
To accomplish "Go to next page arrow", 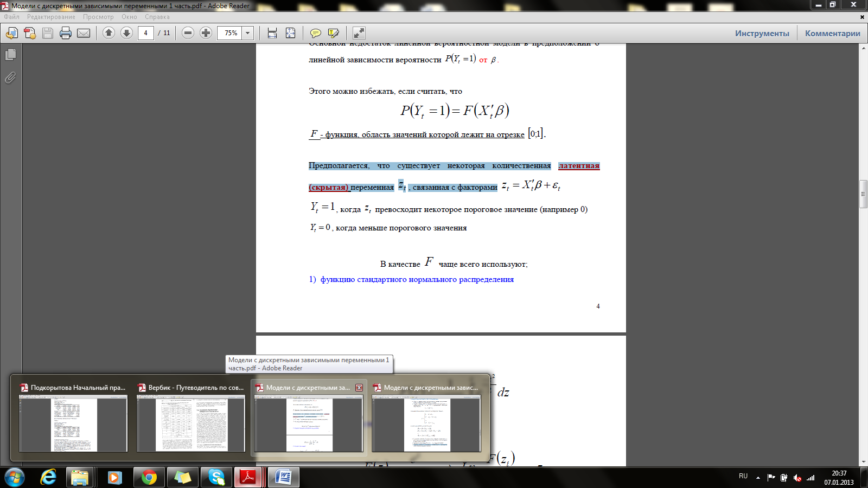I will 126,33.
